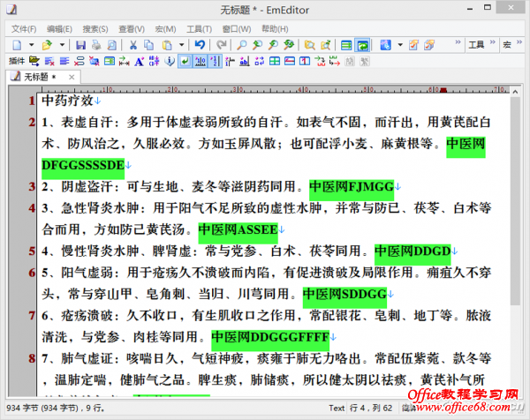Click the folder plugin icon beside 插件
This screenshot has width=530, height=420.
click(x=34, y=61)
